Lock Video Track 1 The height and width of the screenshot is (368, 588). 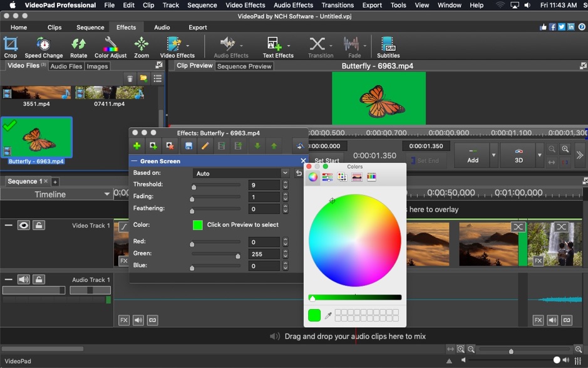[39, 225]
